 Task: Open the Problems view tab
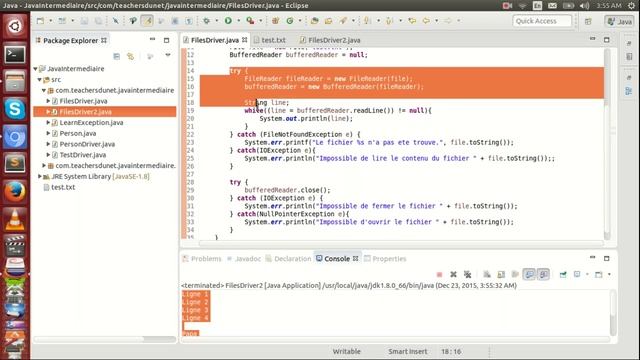202,259
